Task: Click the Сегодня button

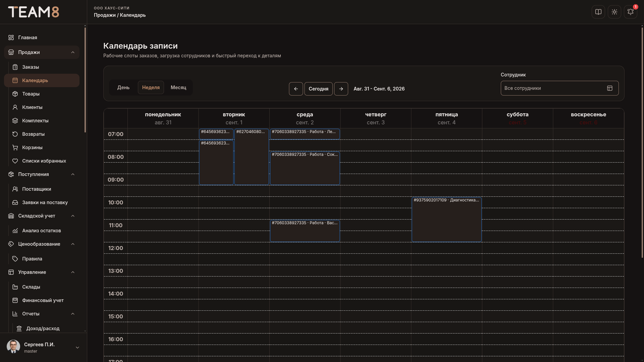Action: point(318,89)
